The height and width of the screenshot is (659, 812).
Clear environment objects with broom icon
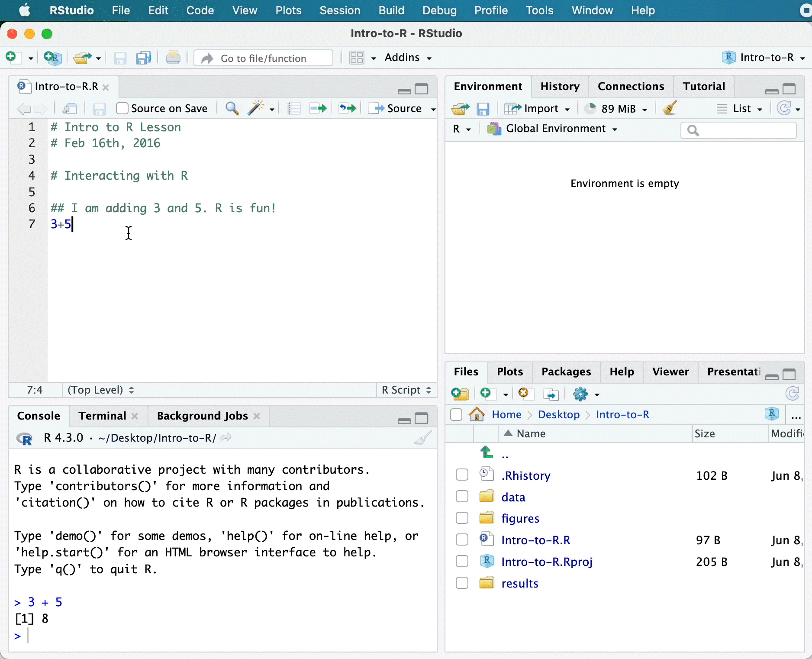click(x=670, y=108)
